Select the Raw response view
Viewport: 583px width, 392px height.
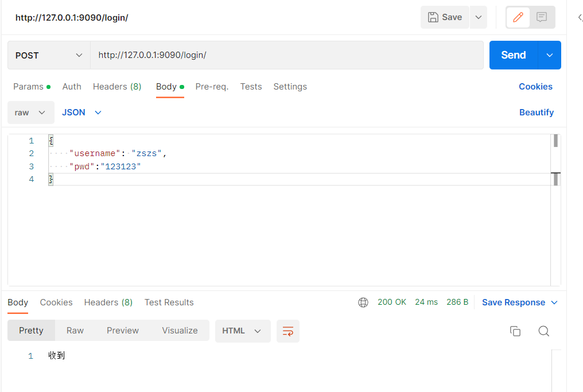[75, 331]
